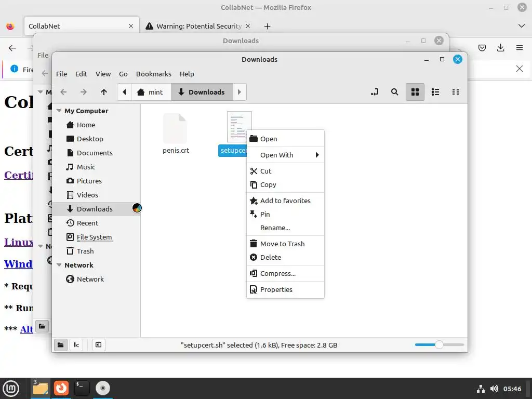
Task: Open Desktop in the sidebar
Action: click(97, 139)
